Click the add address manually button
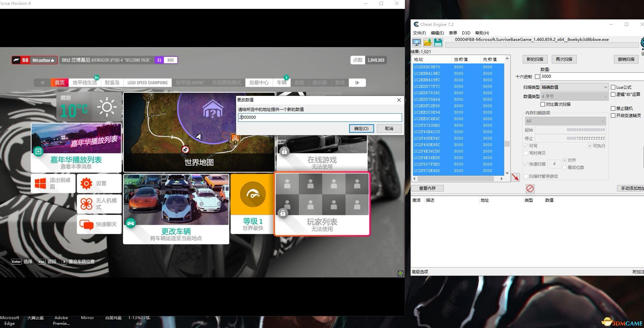The width and height of the screenshot is (644, 328). [x=631, y=188]
